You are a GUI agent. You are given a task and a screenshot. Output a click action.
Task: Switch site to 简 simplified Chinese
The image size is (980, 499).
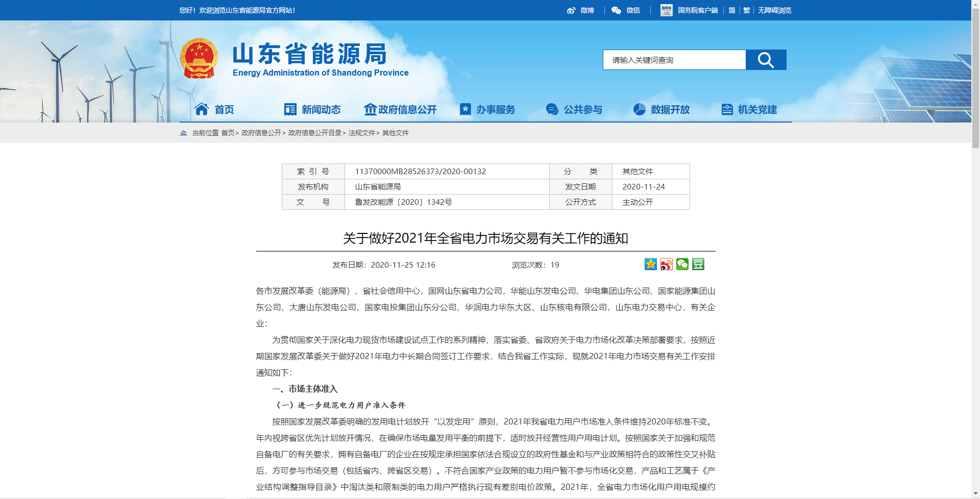coord(732,10)
